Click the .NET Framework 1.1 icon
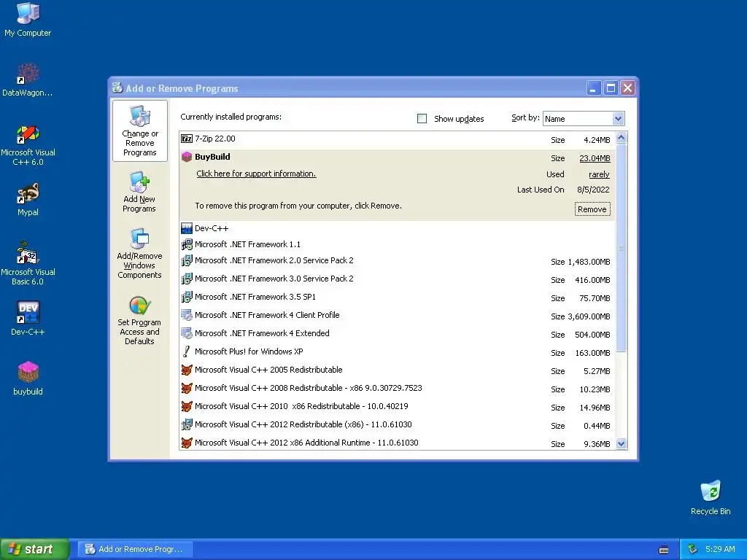Screen dimensions: 747x560 tap(187, 244)
